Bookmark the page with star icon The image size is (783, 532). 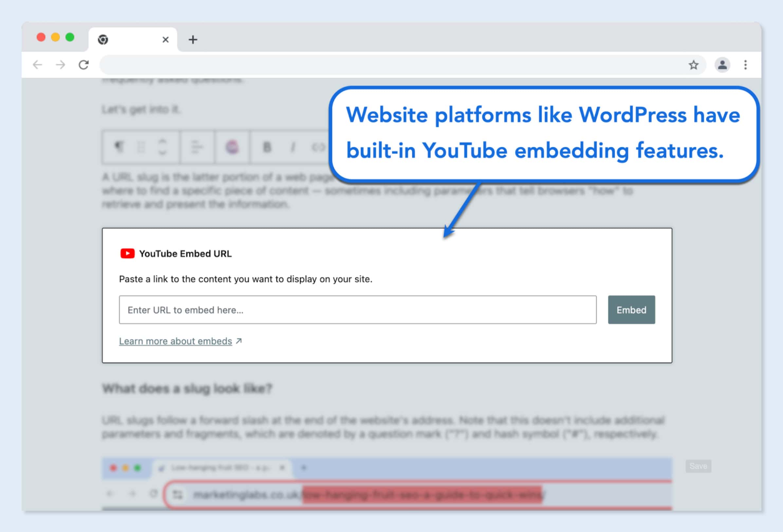[x=693, y=65]
